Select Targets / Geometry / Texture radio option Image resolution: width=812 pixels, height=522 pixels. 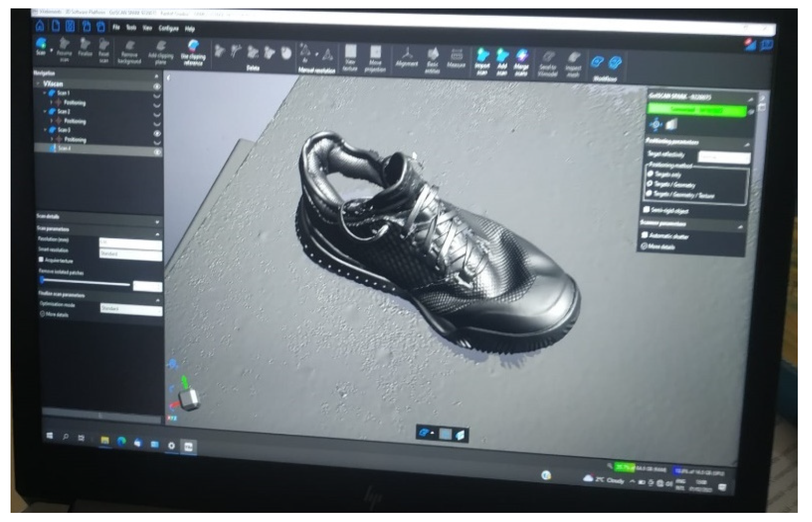coord(649,194)
